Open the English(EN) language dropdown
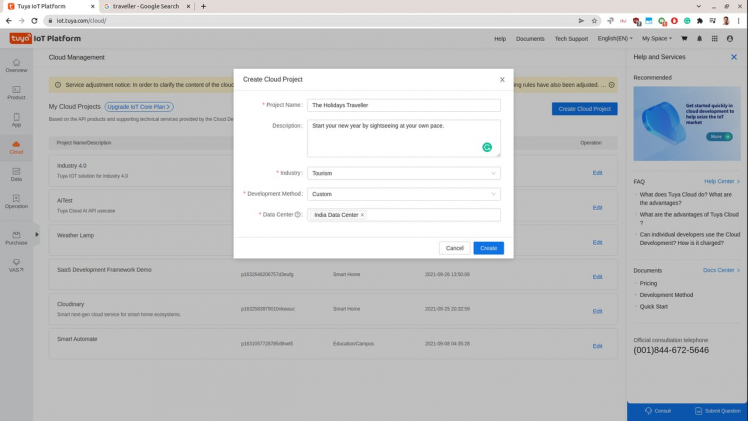Image resolution: width=748 pixels, height=421 pixels. click(614, 39)
